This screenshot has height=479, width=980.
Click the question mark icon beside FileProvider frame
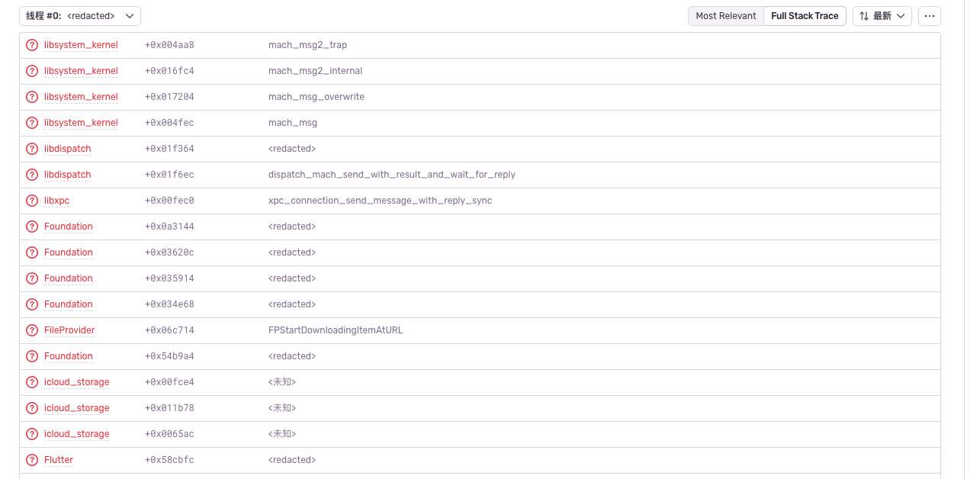[31, 330]
